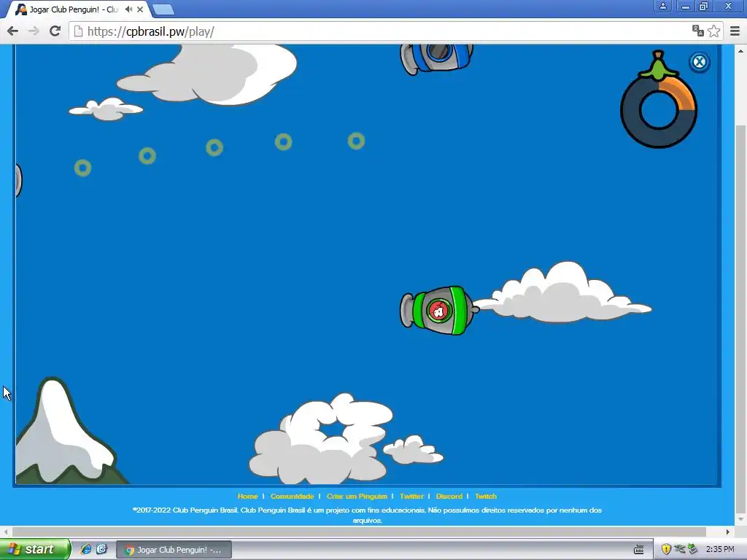Screen dimensions: 747x560
Task: Bookmark this page with the star icon
Action: coord(713,31)
